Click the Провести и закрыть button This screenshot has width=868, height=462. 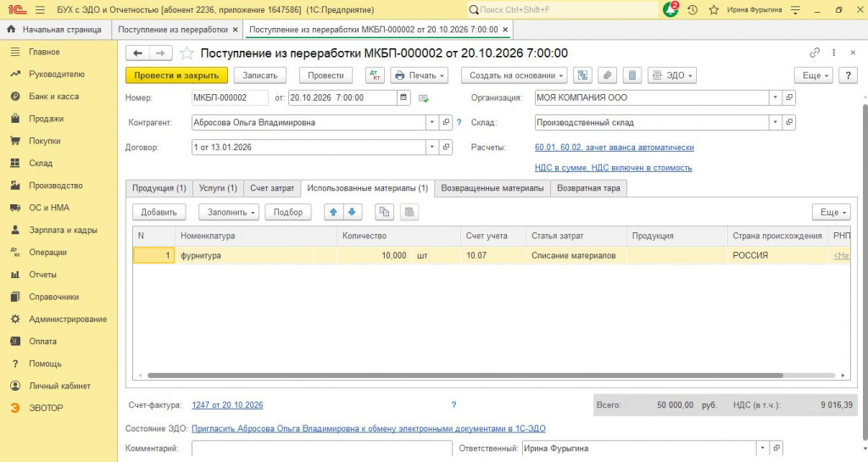tap(176, 75)
